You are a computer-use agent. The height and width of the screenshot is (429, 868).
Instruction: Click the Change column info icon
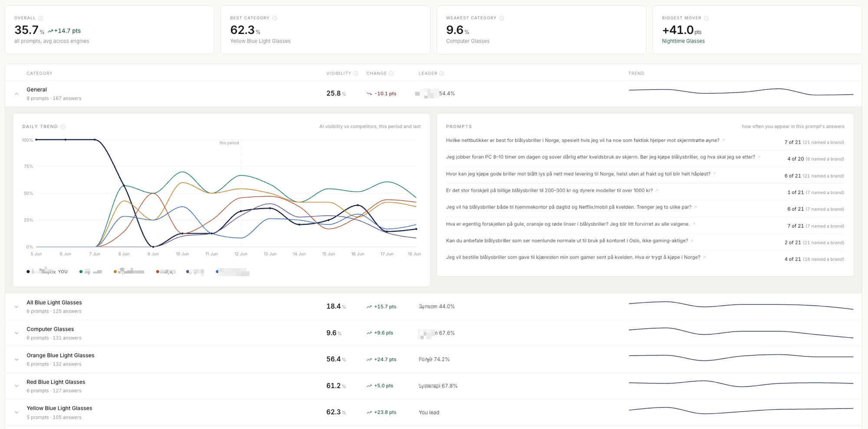(x=391, y=73)
